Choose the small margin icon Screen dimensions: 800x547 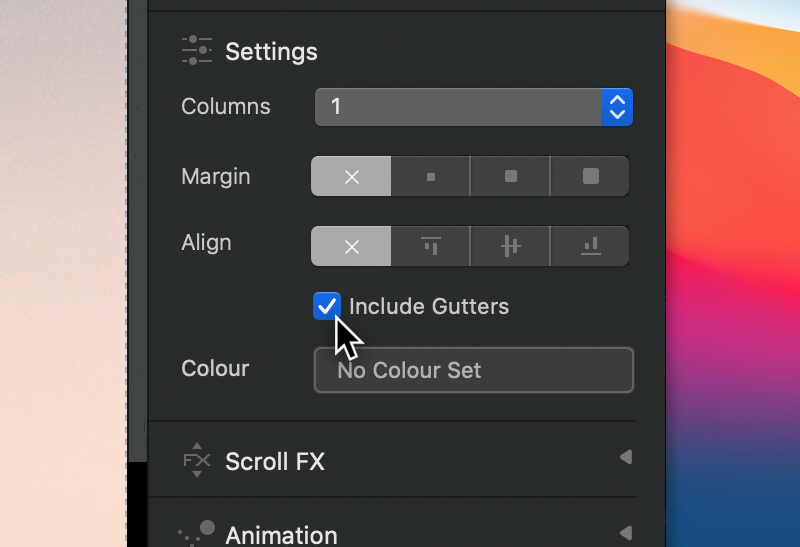pyautogui.click(x=431, y=177)
